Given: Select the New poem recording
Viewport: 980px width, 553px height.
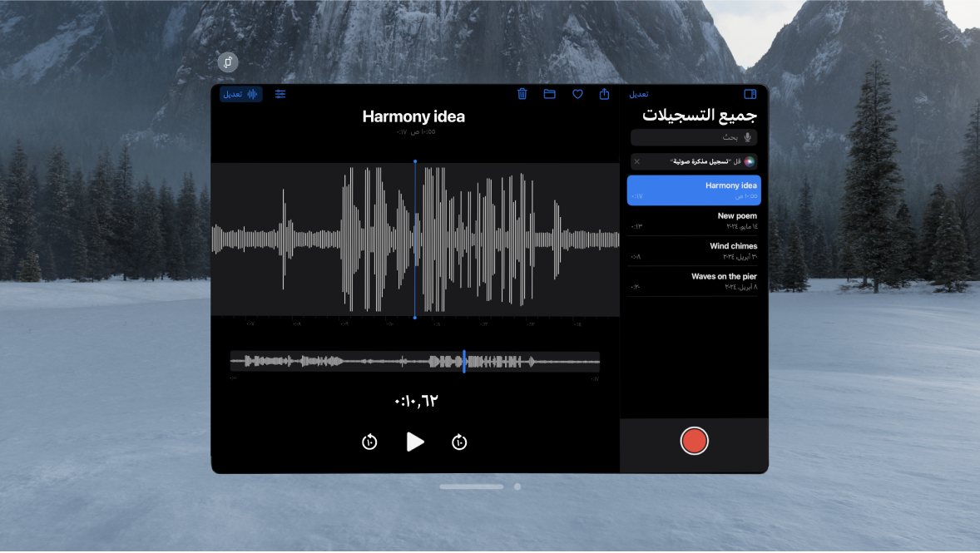Looking at the screenshot, I should 694,220.
